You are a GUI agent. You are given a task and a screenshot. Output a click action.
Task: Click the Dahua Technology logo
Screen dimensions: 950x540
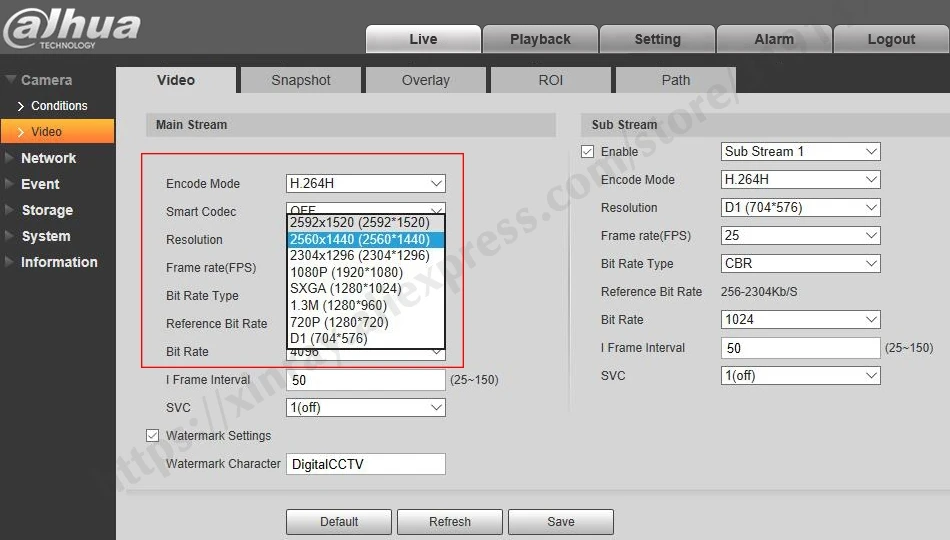pos(71,28)
